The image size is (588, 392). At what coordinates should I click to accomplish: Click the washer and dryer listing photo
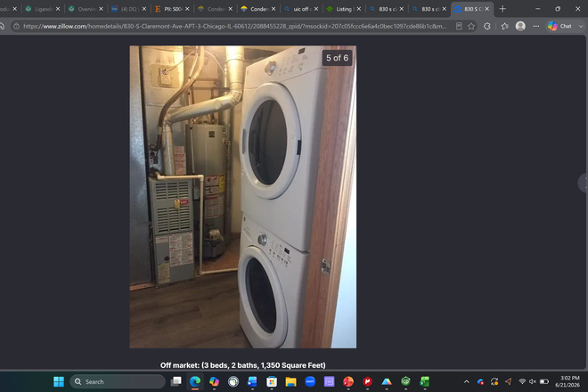[x=243, y=197]
